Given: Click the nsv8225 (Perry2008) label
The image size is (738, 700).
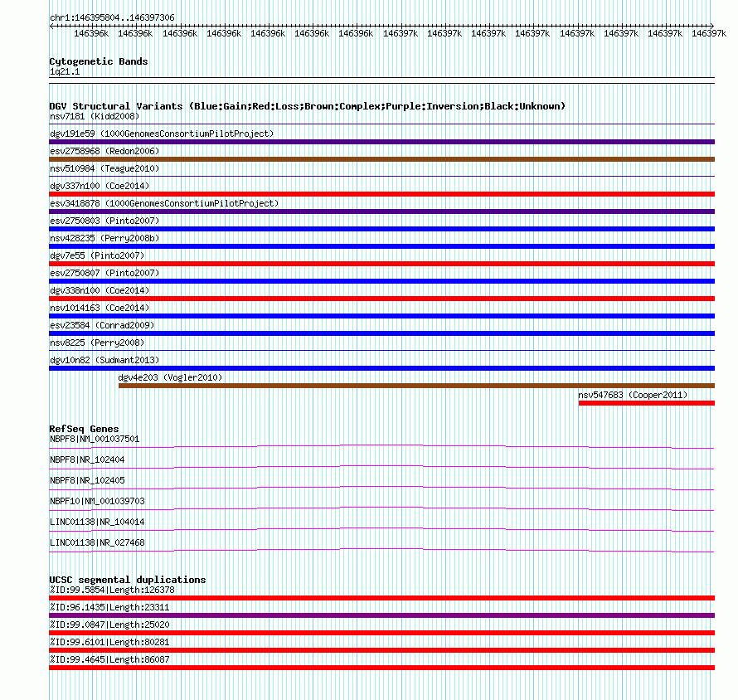Looking at the screenshot, I should click(x=97, y=343).
